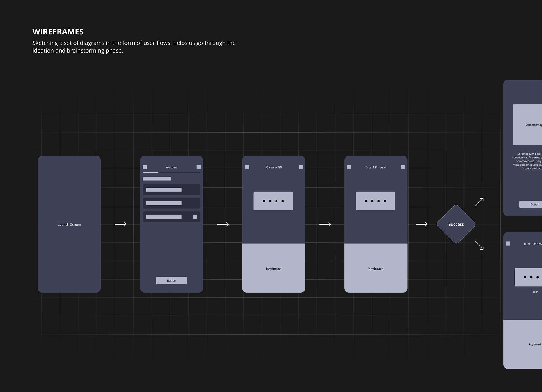This screenshot has height=392, width=542.
Task: Click right square icon on Enter A PIN Again screen
Action: click(x=403, y=167)
